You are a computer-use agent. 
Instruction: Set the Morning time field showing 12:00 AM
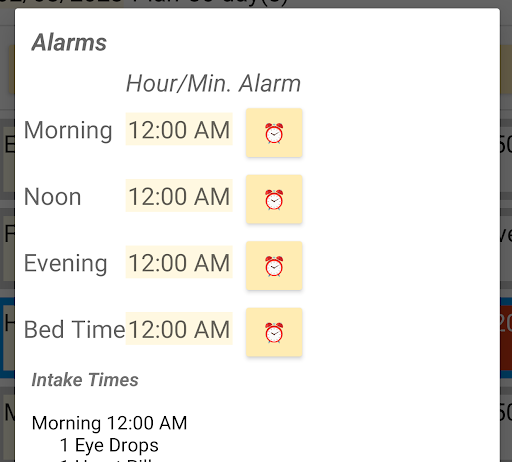(x=179, y=129)
